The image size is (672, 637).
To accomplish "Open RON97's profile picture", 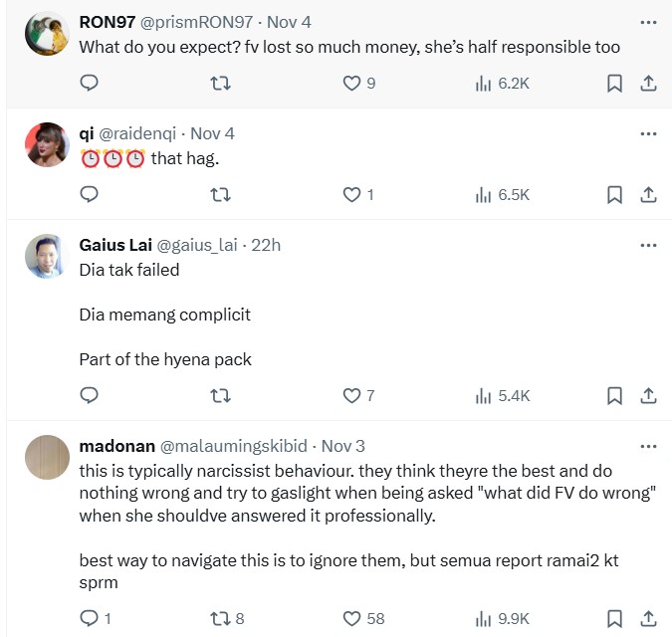I will (x=47, y=33).
